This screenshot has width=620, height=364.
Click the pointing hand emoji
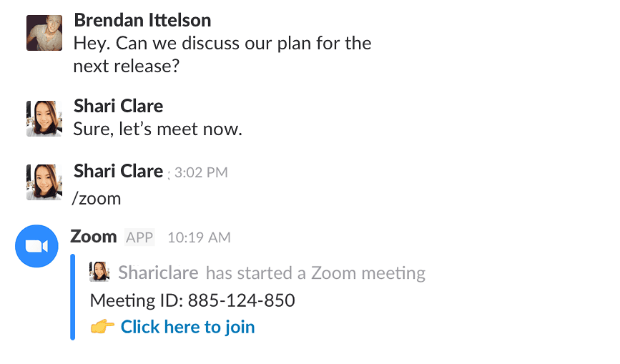[x=102, y=327]
